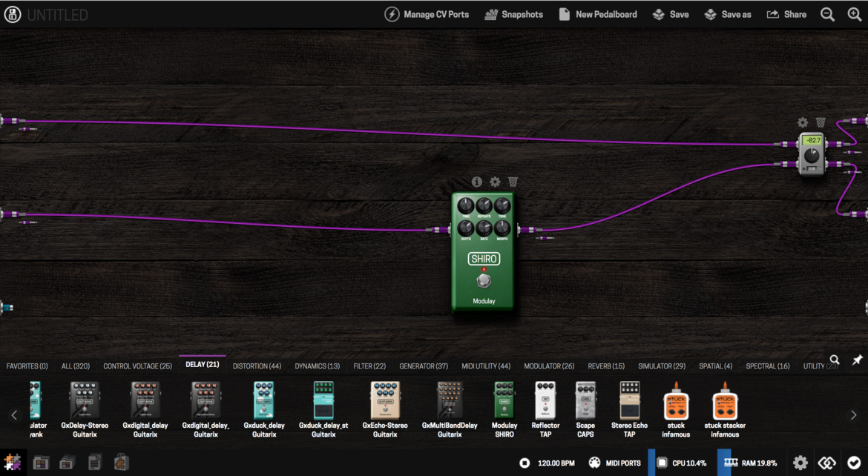Viewport: 868px width, 476px height.
Task: Open Modulay pedal settings gear
Action: 495,182
